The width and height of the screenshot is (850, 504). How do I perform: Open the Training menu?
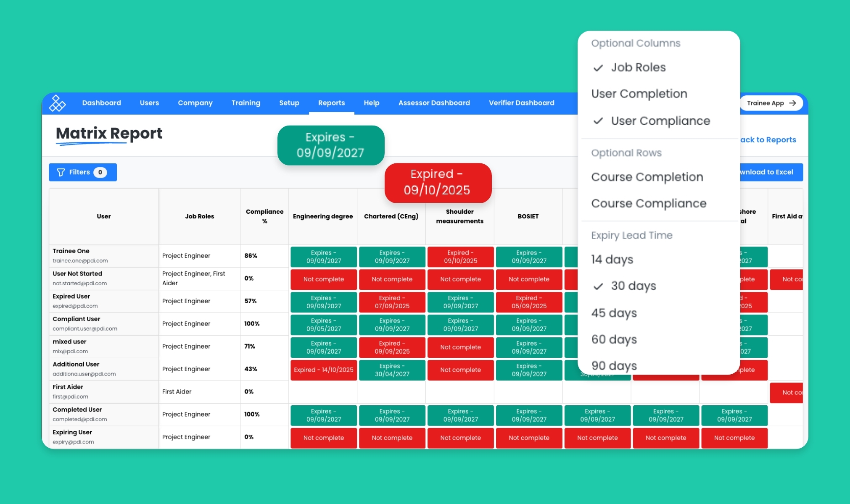[x=245, y=103]
